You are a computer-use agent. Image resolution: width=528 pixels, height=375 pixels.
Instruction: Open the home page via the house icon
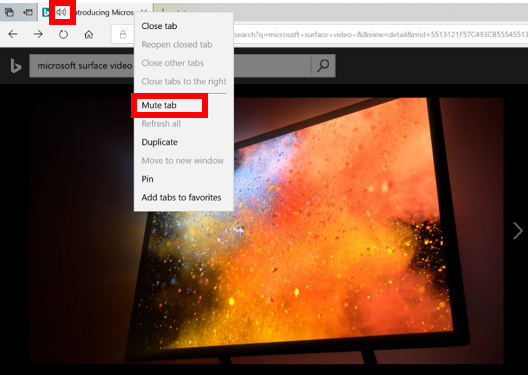coord(89,34)
